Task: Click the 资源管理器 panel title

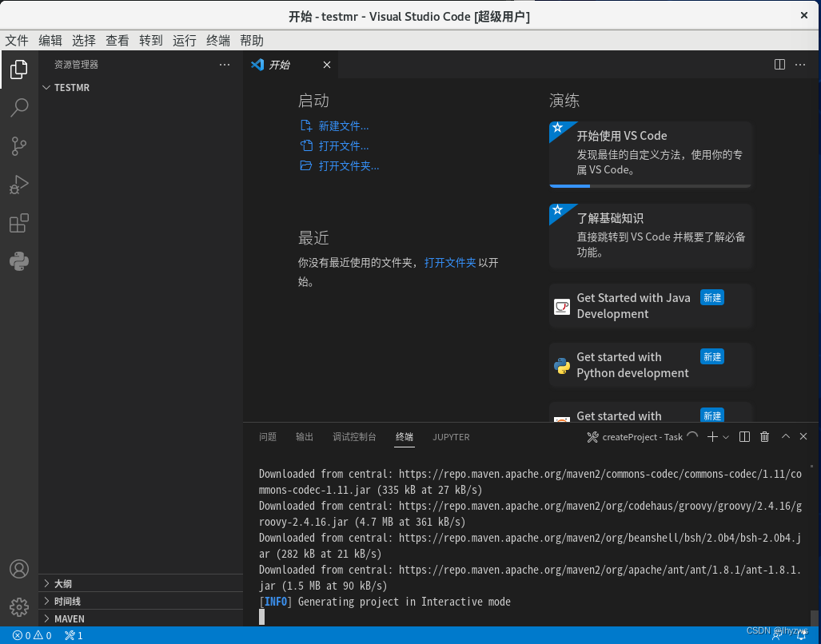Action: 77,65
